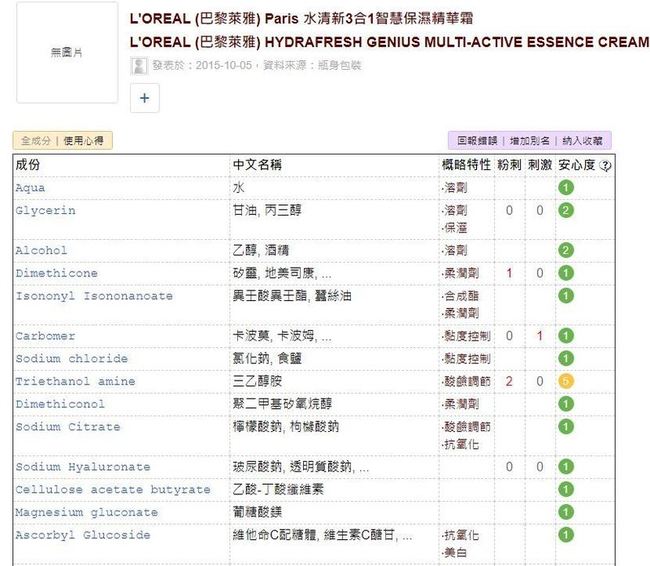Screen dimensions: 650x566
Task: Open the Ascorbyl Glucoside ingredient link
Action: pos(83,535)
